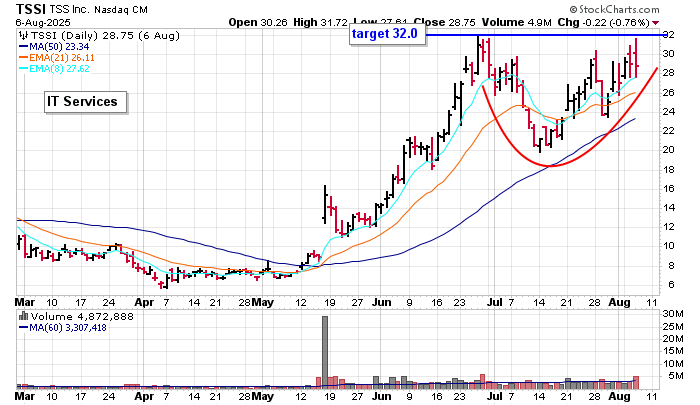Image resolution: width=700 pixels, height=405 pixels.
Task: Click the 'IT Services' label box
Action: tap(86, 102)
